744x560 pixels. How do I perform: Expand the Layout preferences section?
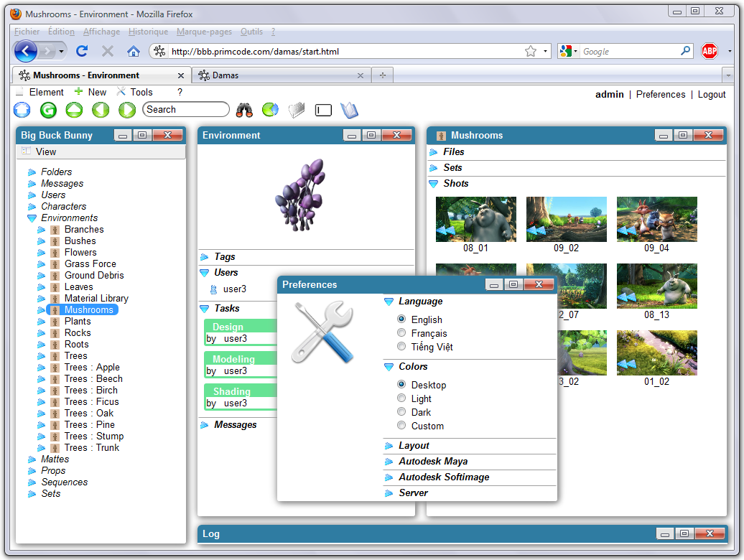414,446
